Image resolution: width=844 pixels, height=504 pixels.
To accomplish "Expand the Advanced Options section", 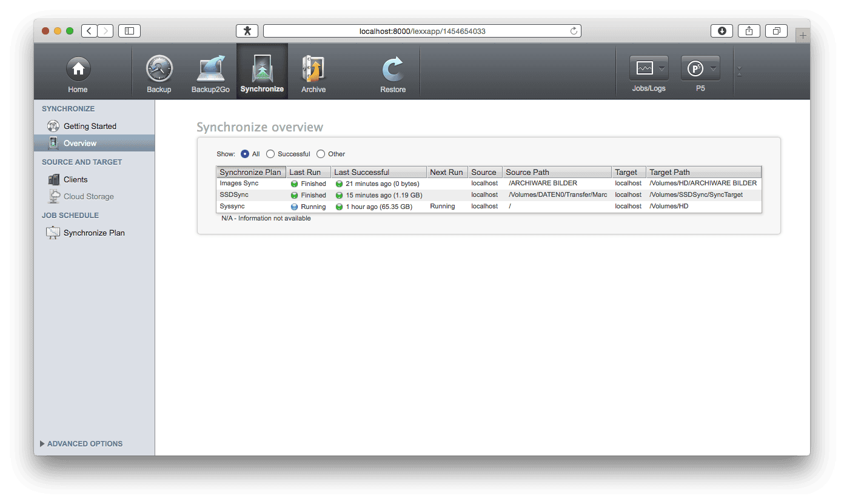I will point(81,443).
